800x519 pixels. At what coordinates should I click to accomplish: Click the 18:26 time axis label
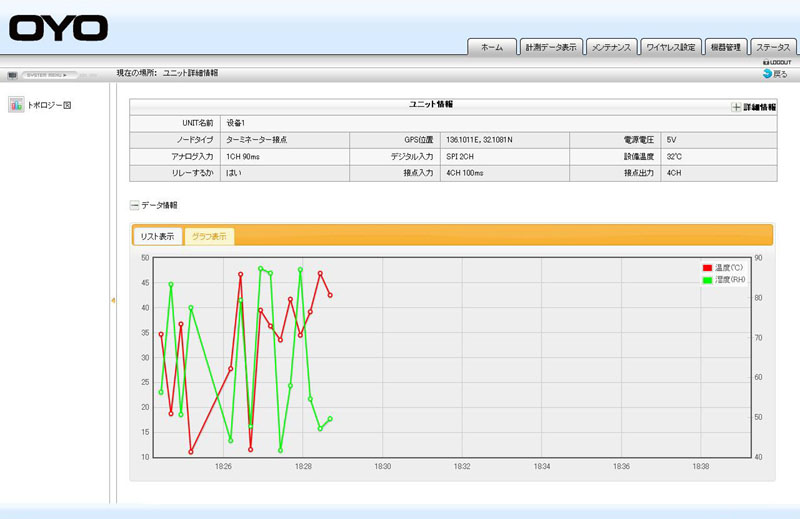tap(223, 466)
